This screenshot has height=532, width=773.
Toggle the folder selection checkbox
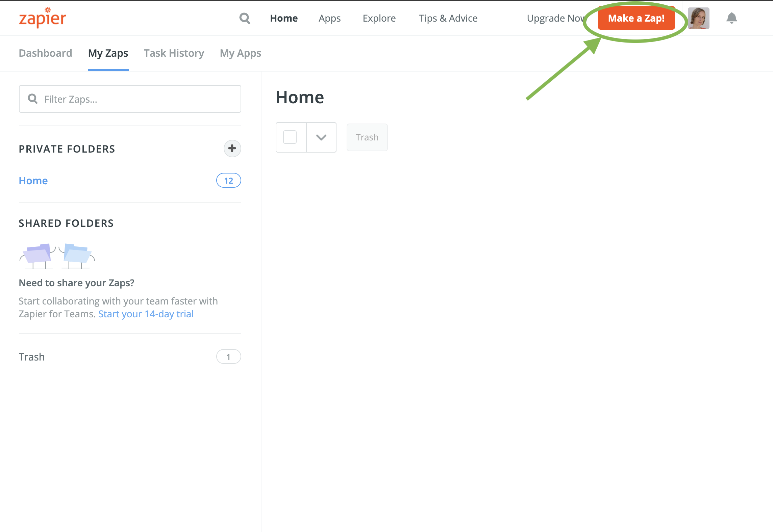click(x=290, y=137)
